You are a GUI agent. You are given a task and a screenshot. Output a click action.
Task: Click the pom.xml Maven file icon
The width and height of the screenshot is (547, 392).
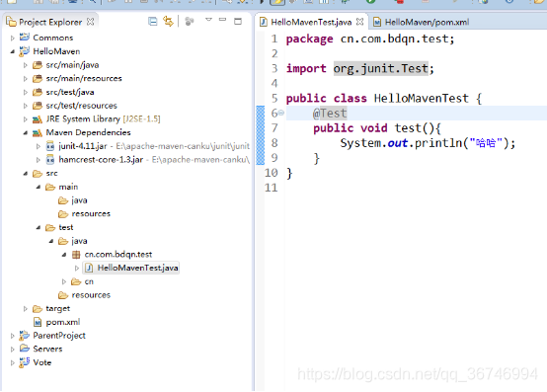point(38,322)
